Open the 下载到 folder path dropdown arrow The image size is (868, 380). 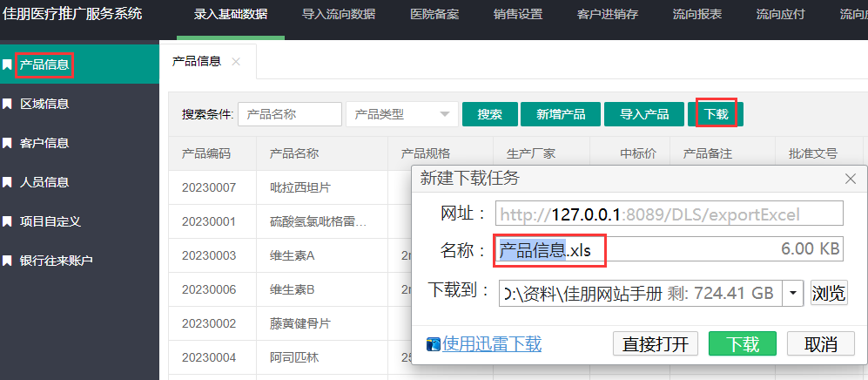(x=792, y=293)
